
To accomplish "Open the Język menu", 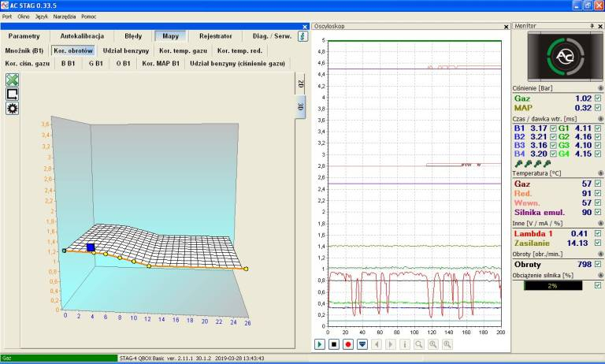I will coord(41,17).
